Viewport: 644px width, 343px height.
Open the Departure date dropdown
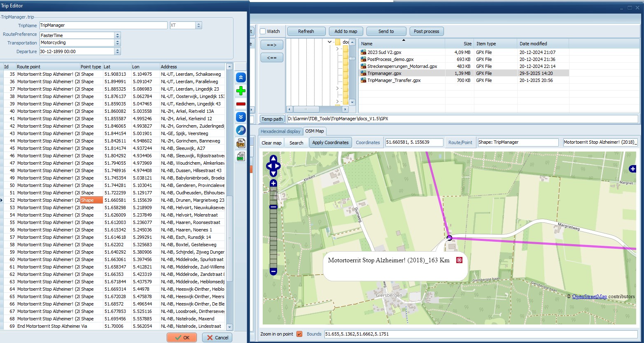click(x=117, y=51)
